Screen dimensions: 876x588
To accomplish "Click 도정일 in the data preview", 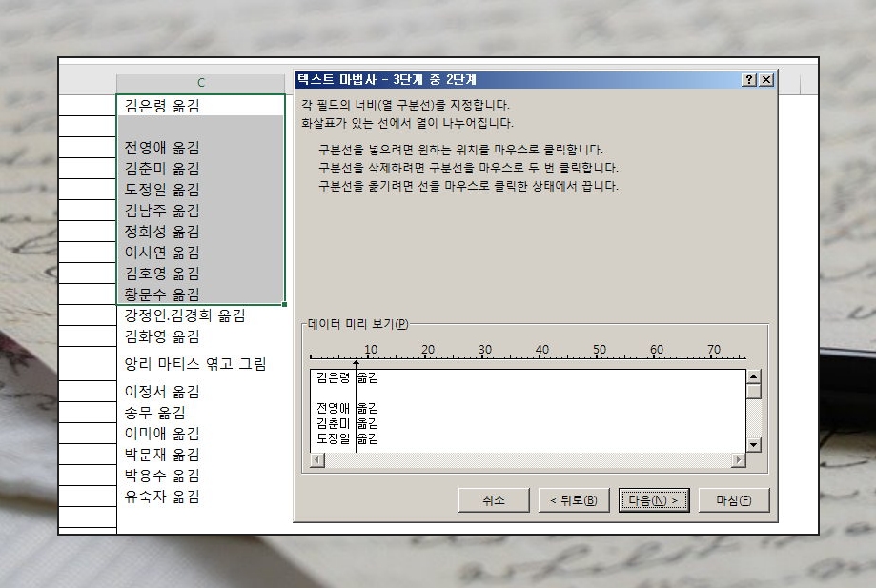I will pyautogui.click(x=333, y=438).
